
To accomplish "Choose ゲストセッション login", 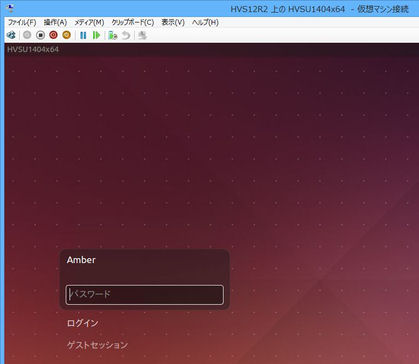I will (97, 345).
